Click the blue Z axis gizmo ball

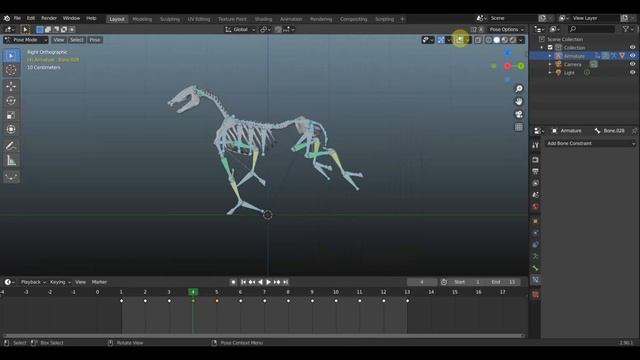[x=507, y=53]
